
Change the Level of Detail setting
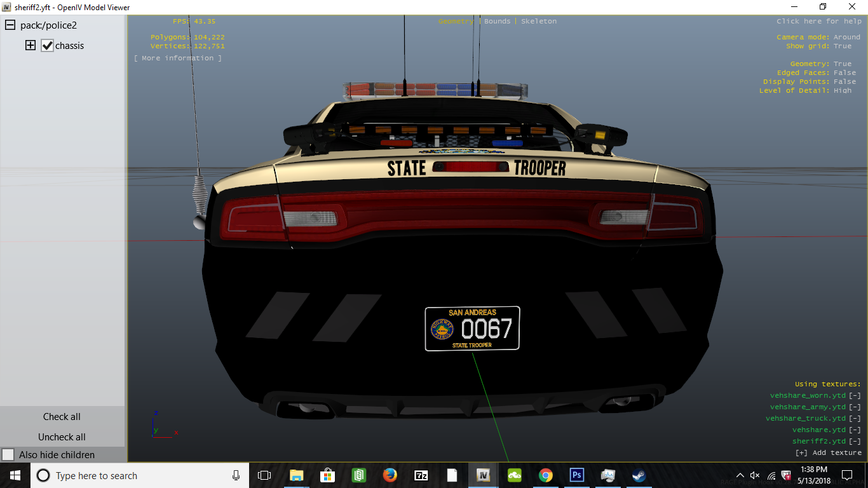click(805, 91)
